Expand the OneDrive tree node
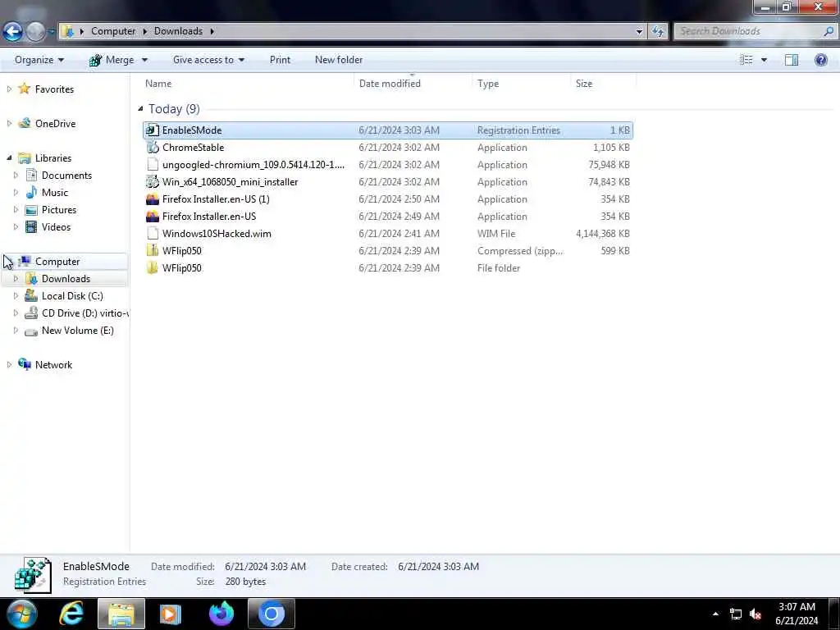 [9, 124]
